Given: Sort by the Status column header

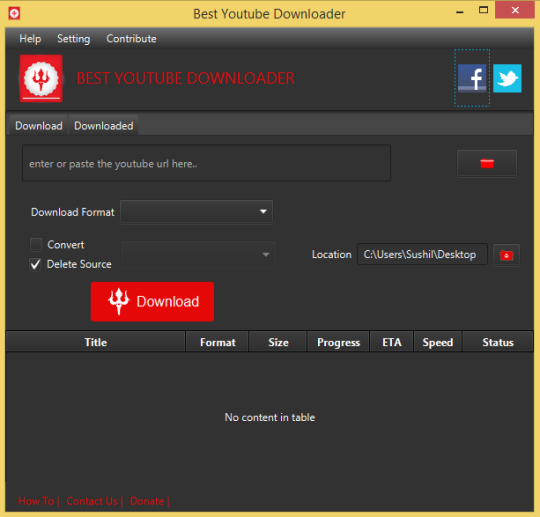Looking at the screenshot, I should click(x=498, y=342).
